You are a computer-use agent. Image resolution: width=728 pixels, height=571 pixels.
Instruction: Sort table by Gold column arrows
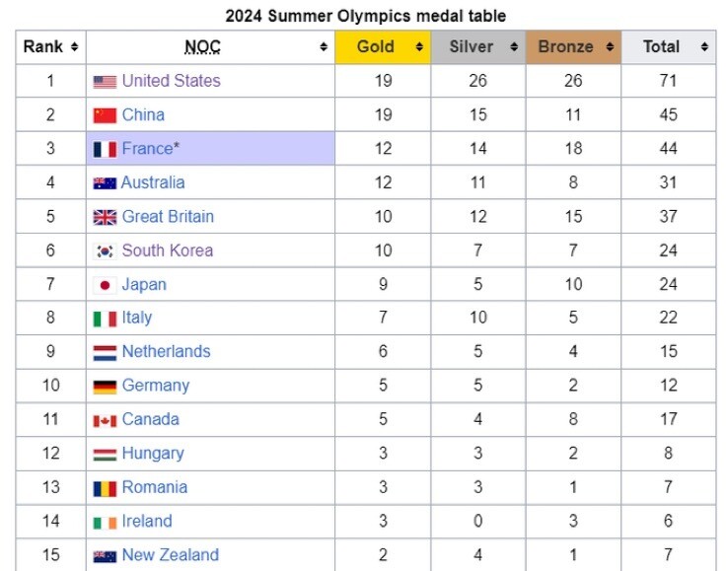pyautogui.click(x=419, y=47)
